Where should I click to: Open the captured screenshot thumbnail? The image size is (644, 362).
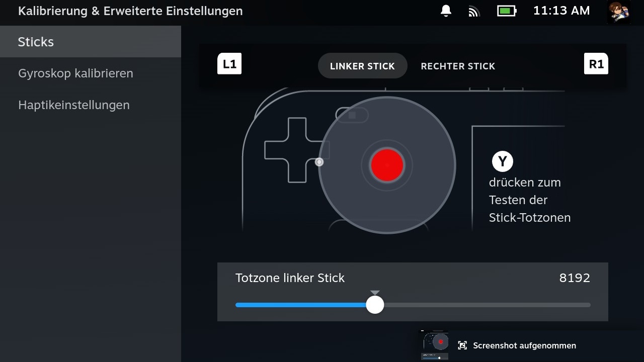click(434, 345)
